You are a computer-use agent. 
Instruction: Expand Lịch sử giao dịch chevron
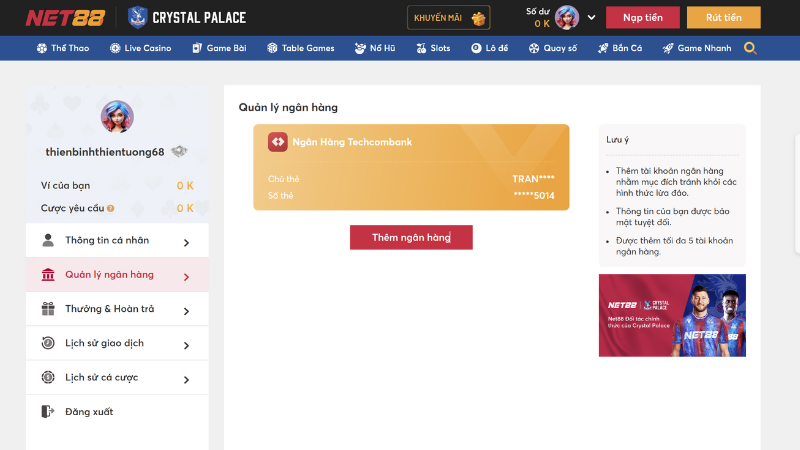pos(187,344)
